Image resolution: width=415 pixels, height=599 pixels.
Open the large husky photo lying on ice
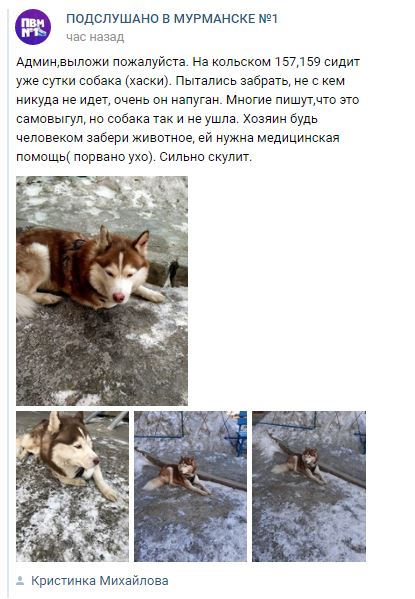tap(102, 291)
